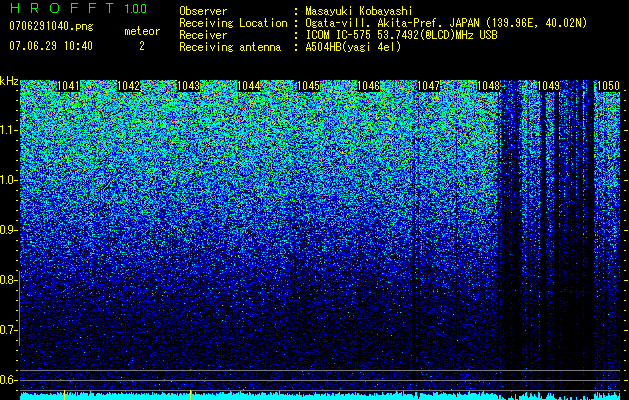Viewport: 629px width, 400px height.
Task: Click the Ogata-vill. Akita-Pref. JAPAN location text
Action: 445,23
